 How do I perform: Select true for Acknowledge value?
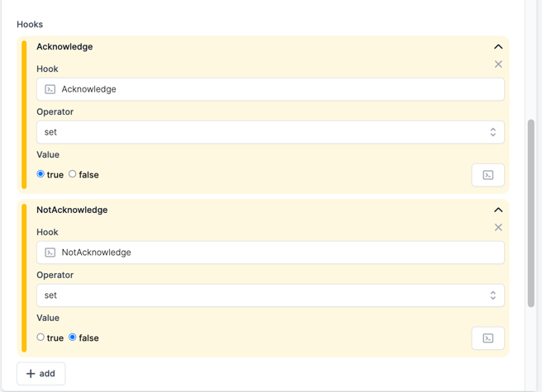point(40,174)
